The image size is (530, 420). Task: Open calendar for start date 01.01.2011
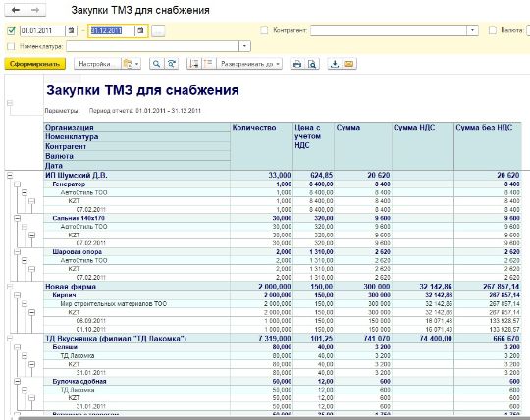71,31
